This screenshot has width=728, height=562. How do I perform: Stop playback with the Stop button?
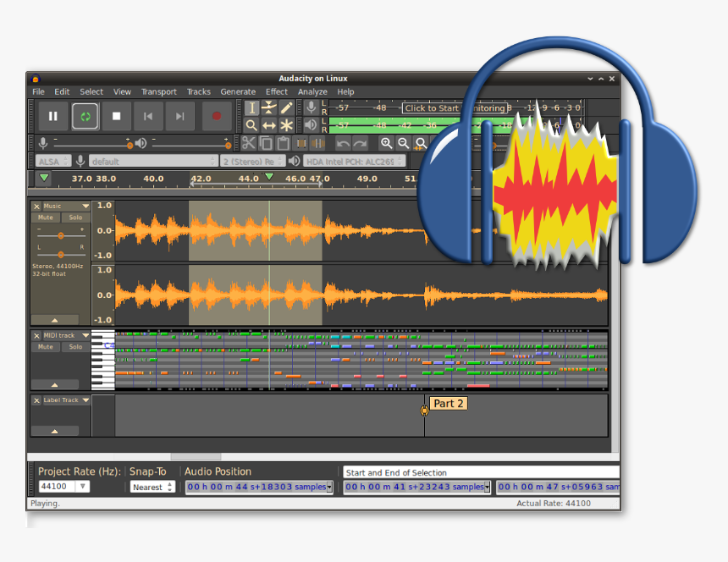pyautogui.click(x=117, y=116)
